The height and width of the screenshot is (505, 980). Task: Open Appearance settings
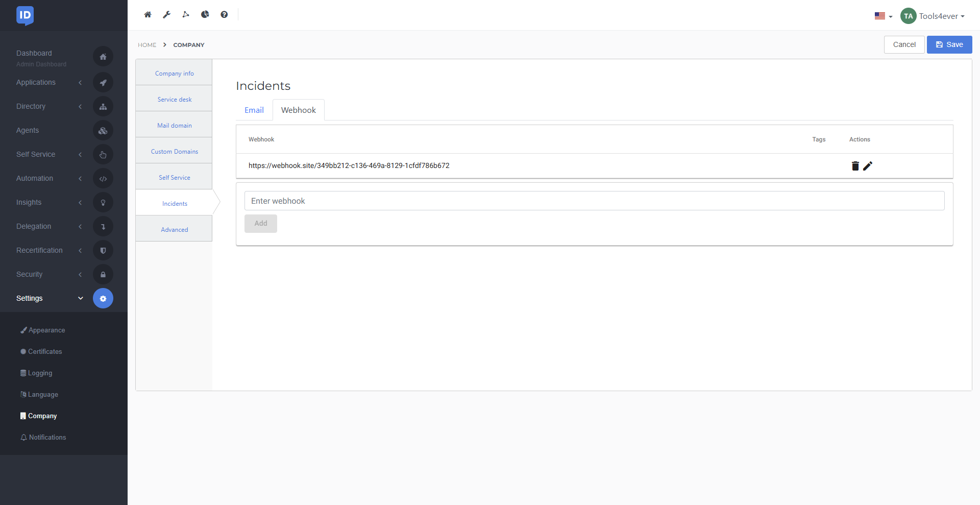(x=43, y=330)
